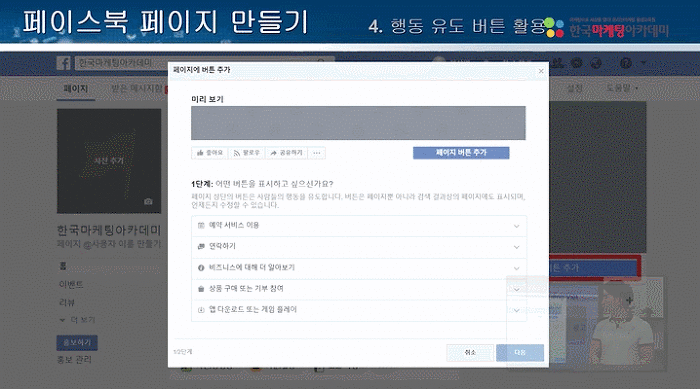Open the Messenger icon in the top bar

tap(576, 63)
